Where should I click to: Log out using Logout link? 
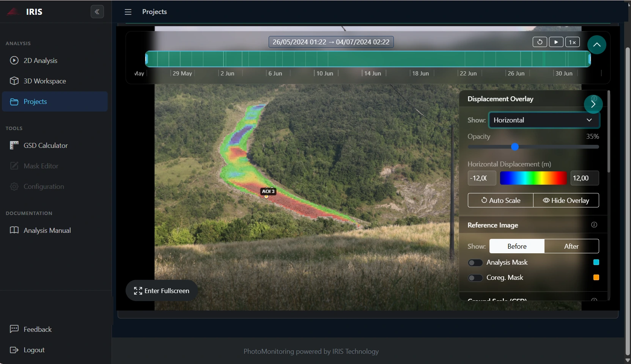55,350
